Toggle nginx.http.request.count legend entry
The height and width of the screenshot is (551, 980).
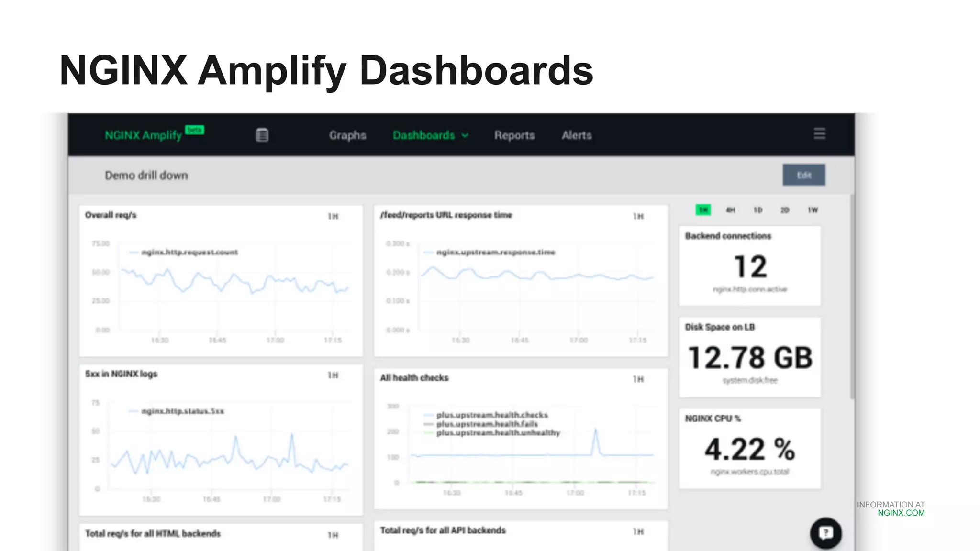pyautogui.click(x=184, y=253)
